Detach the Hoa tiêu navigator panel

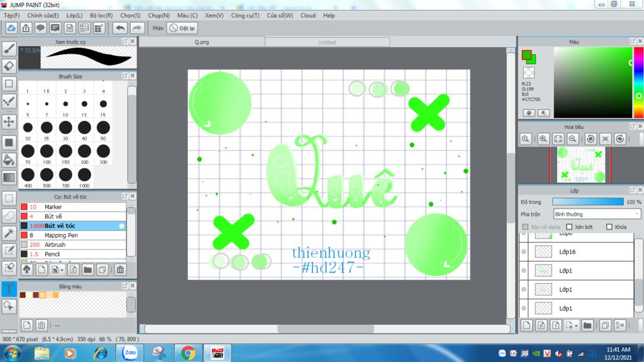(x=633, y=127)
